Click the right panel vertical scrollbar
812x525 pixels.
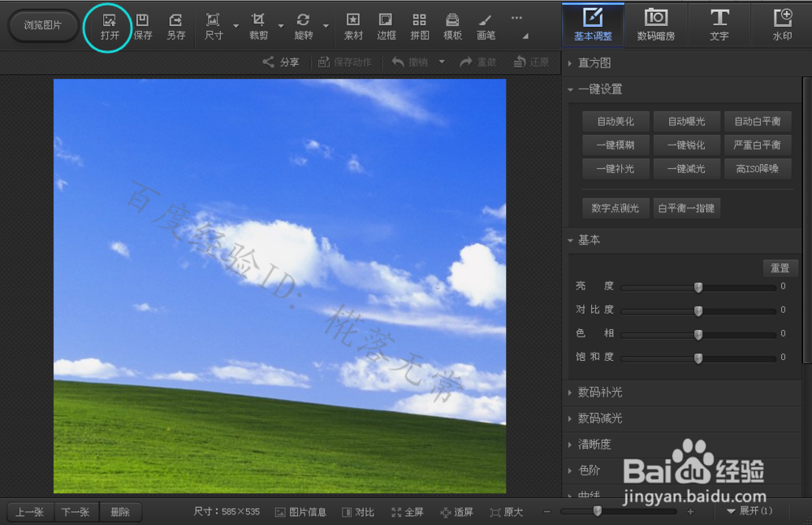pos(807,220)
